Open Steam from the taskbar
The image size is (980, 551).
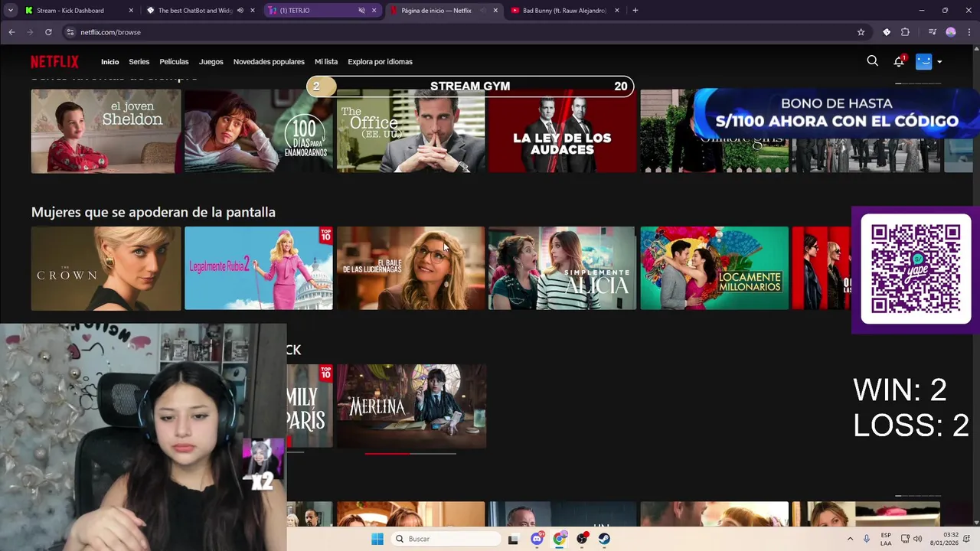click(x=604, y=539)
